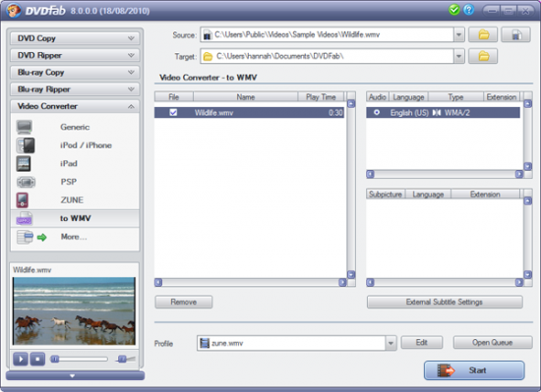This screenshot has width=541, height=392.
Task: Open the Profile zune.wmv dropdown
Action: coord(391,343)
